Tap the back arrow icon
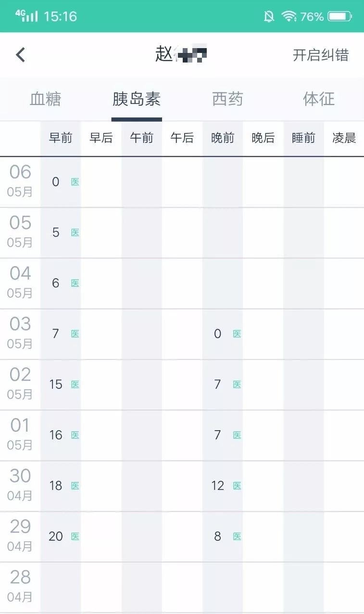364x614 pixels. [20, 55]
